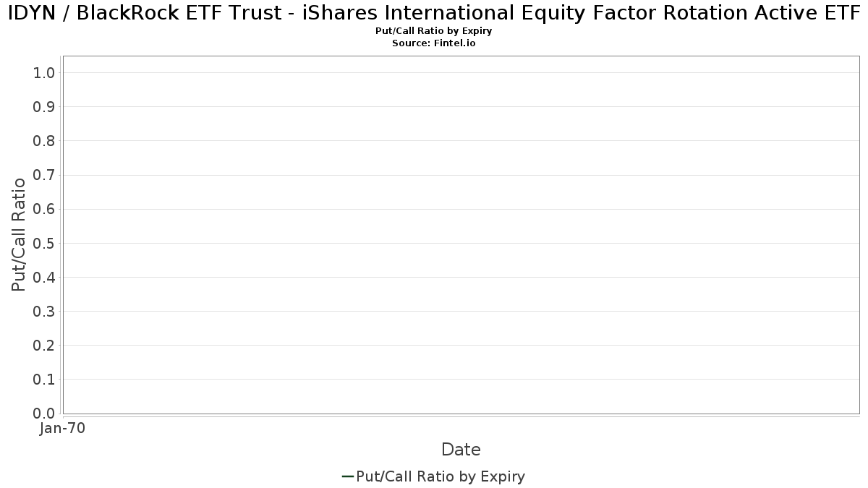The height and width of the screenshot is (488, 868).
Task: Click the 'Put/Call Ratio' y-axis title
Action: click(x=20, y=234)
